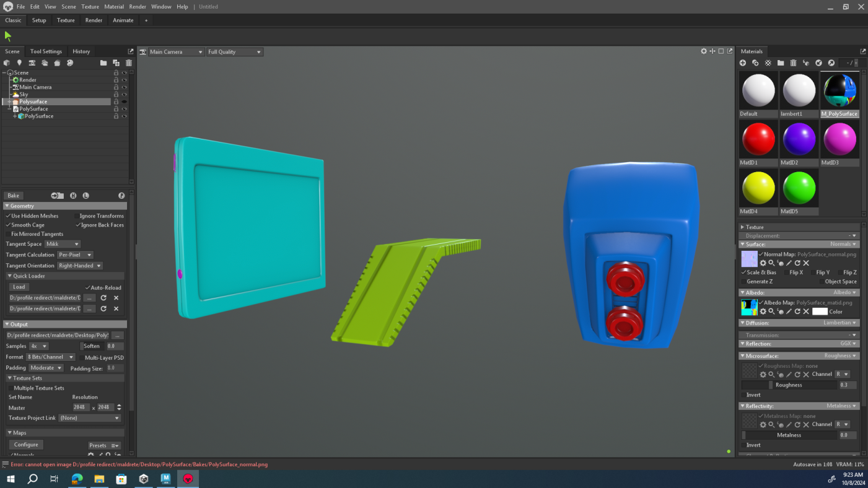868x488 pixels.
Task: Duplicate material in Materials toolbar
Action: (755, 63)
